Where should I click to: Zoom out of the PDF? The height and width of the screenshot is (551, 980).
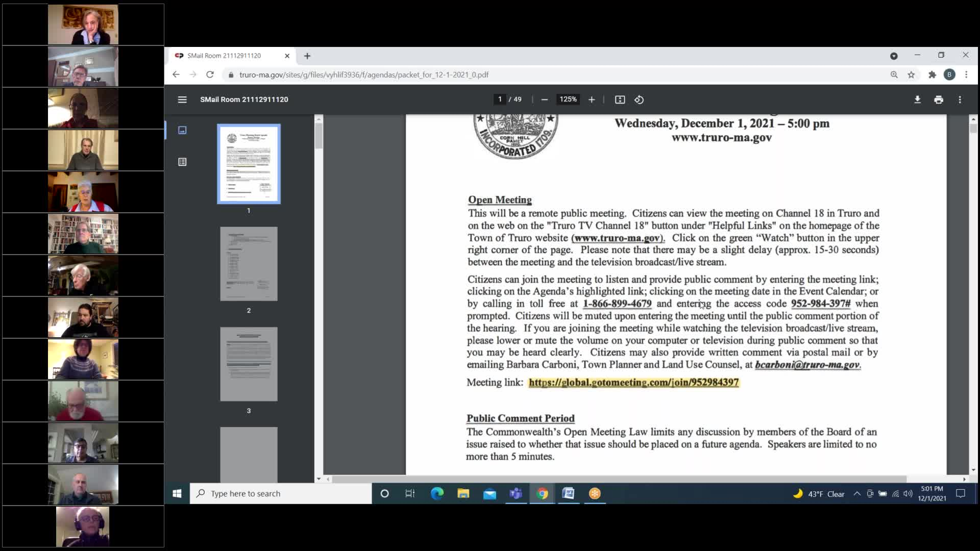click(544, 99)
